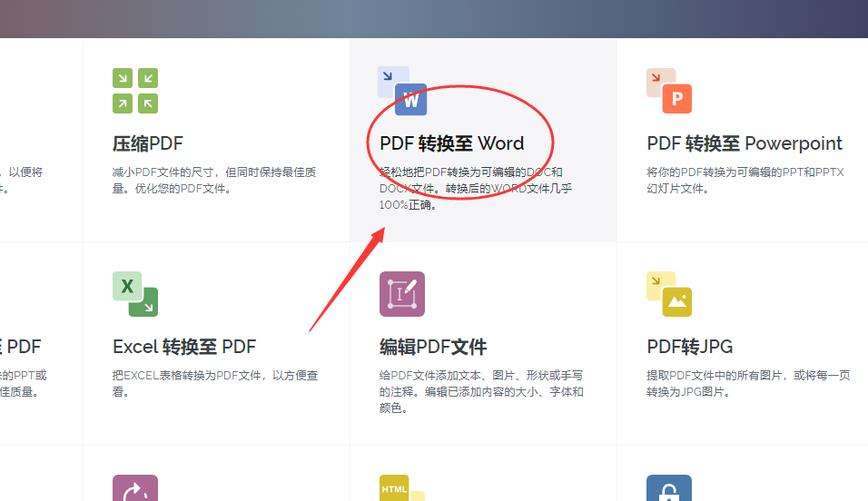Click description 提取PDF文件中的所有图片
The width and height of the screenshot is (868, 501).
pyautogui.click(x=748, y=383)
